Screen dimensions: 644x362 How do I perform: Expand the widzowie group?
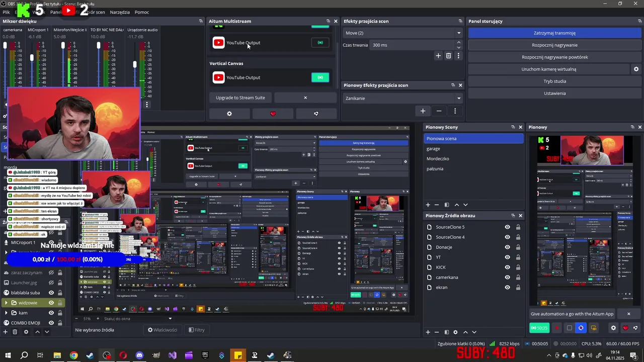point(7,303)
